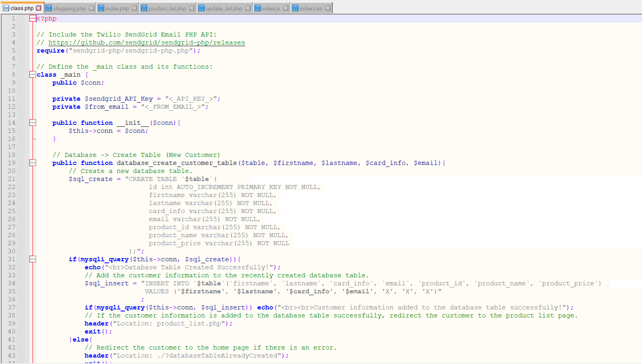642x364 pixels.
Task: Collapse the __init__ function fold
Action: 33,123
